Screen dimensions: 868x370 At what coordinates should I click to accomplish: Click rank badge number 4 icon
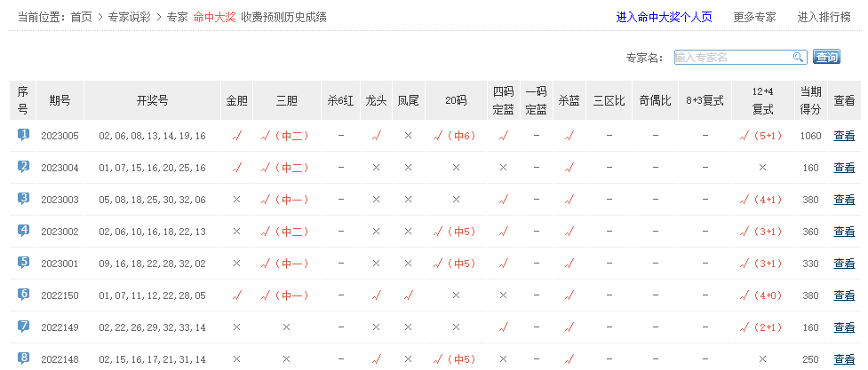[24, 231]
